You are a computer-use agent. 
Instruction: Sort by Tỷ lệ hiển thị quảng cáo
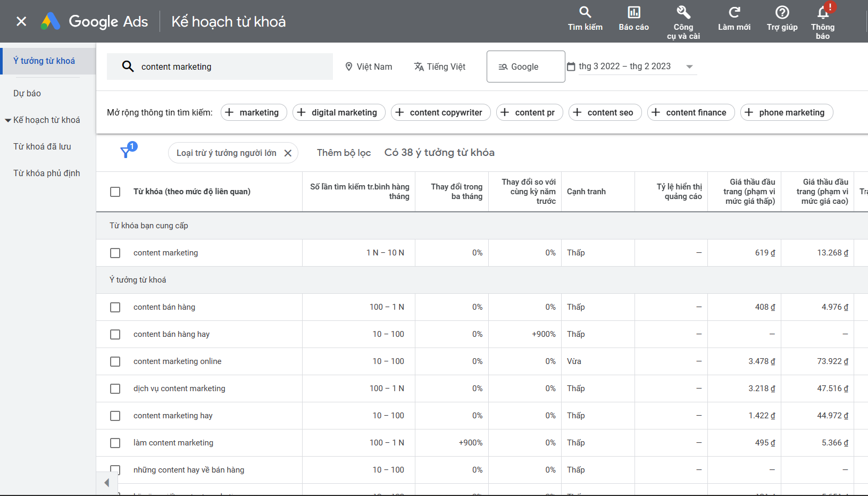click(679, 192)
